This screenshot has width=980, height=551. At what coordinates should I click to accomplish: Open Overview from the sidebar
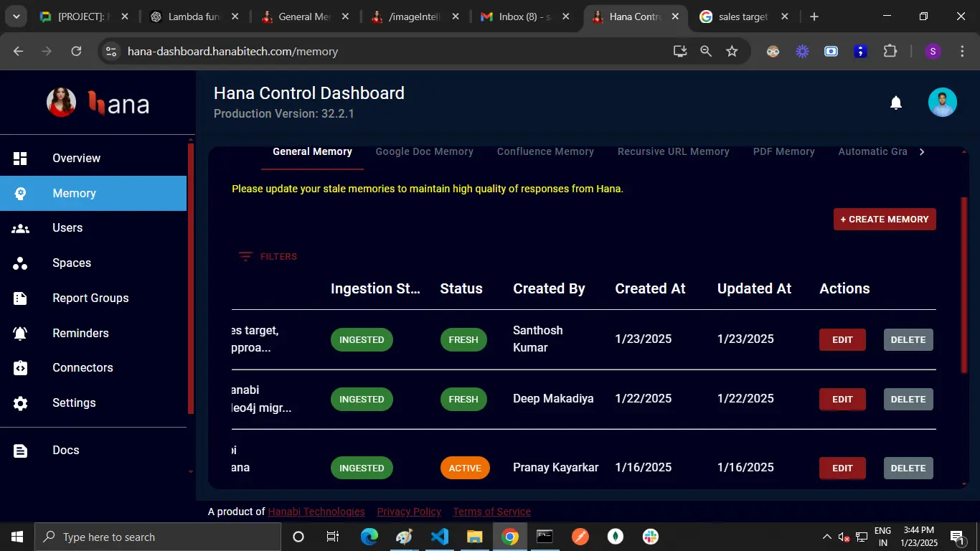(76, 158)
